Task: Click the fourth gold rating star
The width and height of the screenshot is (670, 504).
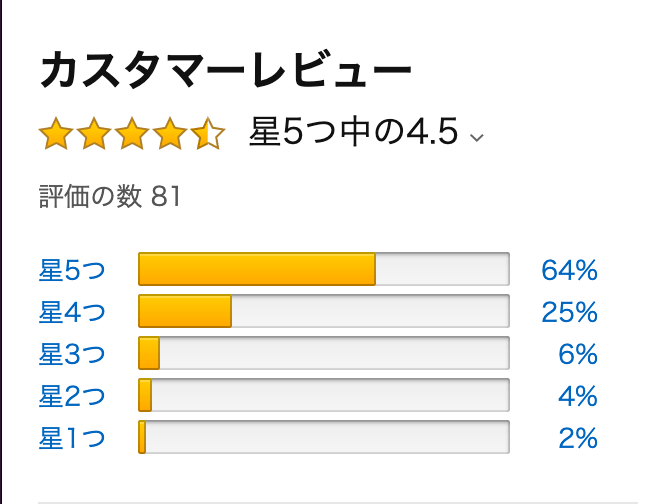Action: coord(170,134)
